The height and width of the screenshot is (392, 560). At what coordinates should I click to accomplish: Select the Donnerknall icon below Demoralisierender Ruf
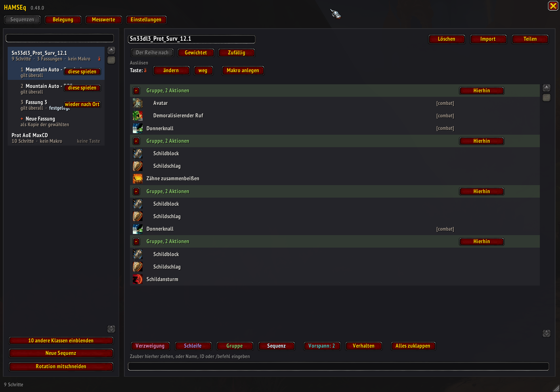[x=138, y=128]
